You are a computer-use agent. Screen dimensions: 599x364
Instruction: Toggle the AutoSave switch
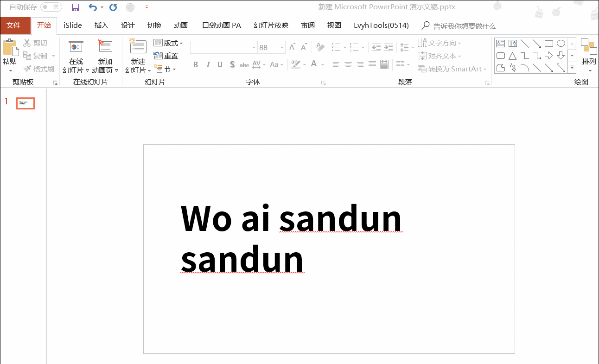coord(51,7)
